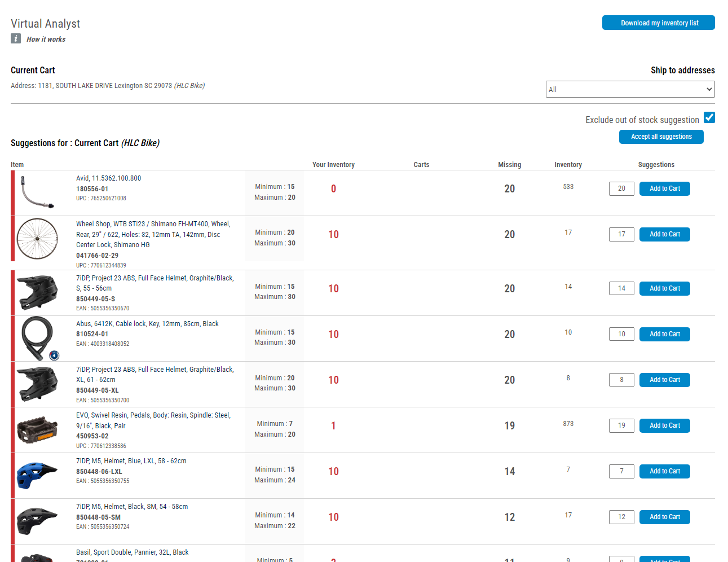Click Download my inventory list button
The height and width of the screenshot is (562, 728).
tap(658, 23)
